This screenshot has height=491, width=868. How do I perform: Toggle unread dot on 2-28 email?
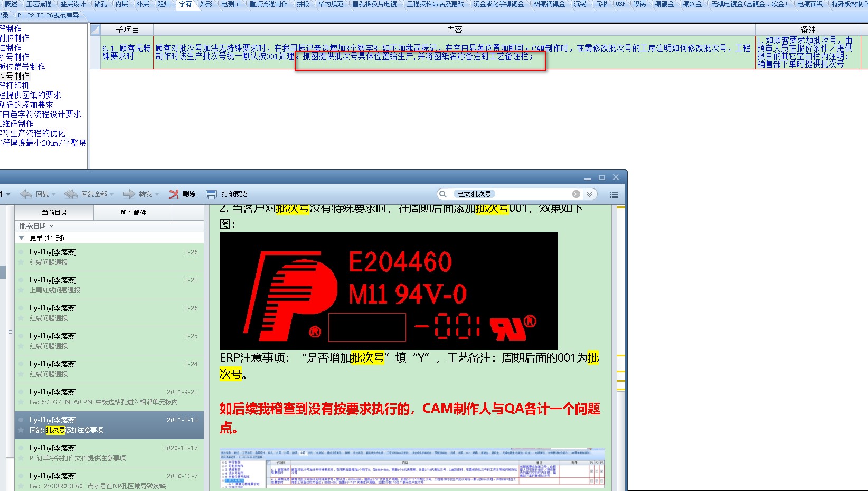coord(21,280)
